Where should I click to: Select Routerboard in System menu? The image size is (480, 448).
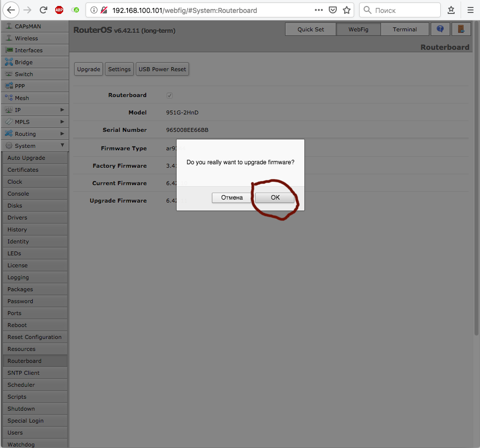coord(35,361)
